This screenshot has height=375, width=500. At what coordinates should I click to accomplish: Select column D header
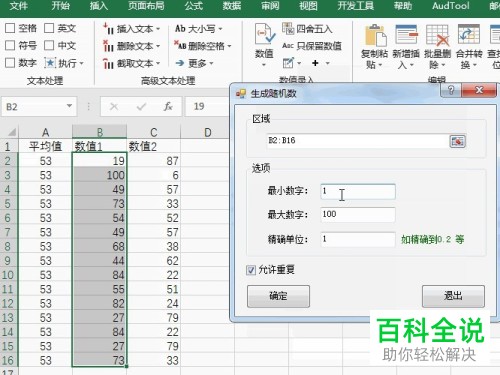point(207,132)
